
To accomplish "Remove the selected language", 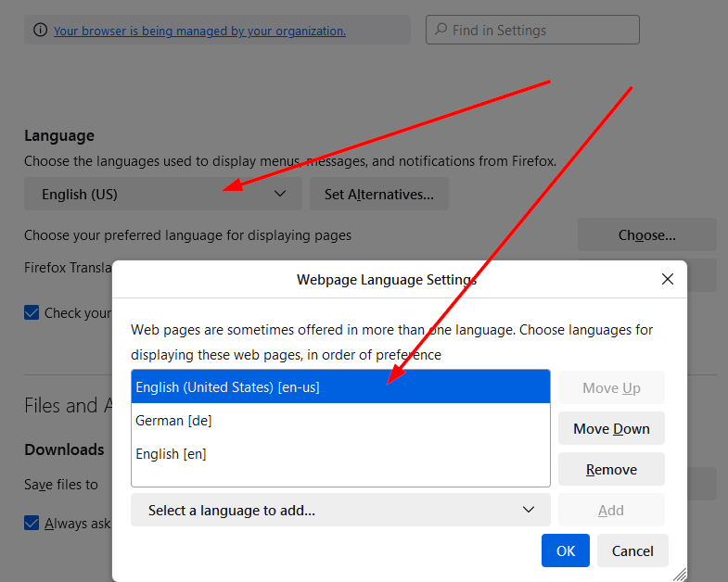I will tap(611, 469).
